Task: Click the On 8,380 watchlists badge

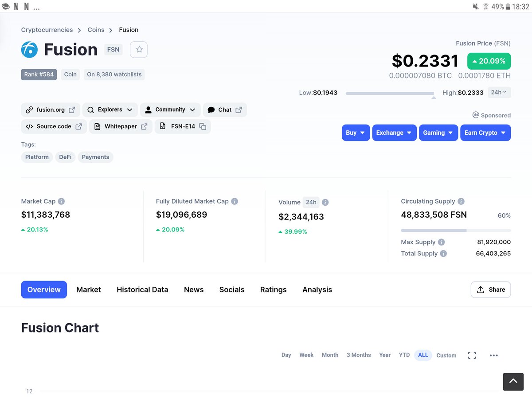Action: (x=114, y=74)
